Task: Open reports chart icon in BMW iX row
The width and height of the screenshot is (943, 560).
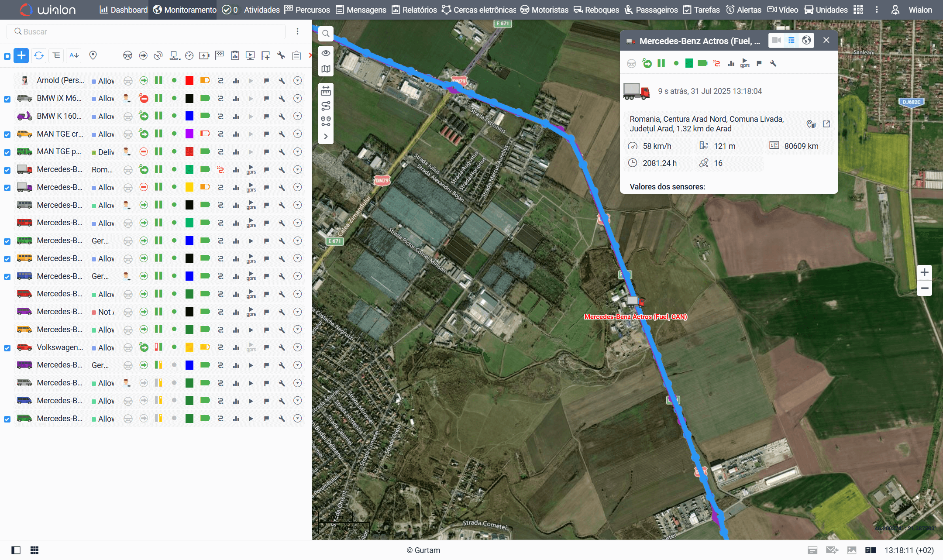Action: point(236,99)
